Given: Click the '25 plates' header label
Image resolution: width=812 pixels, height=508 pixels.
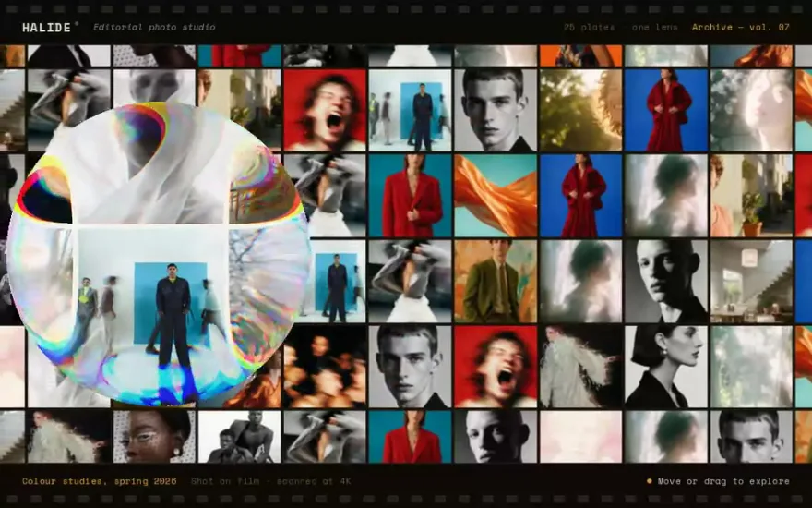Looking at the screenshot, I should click(590, 28).
